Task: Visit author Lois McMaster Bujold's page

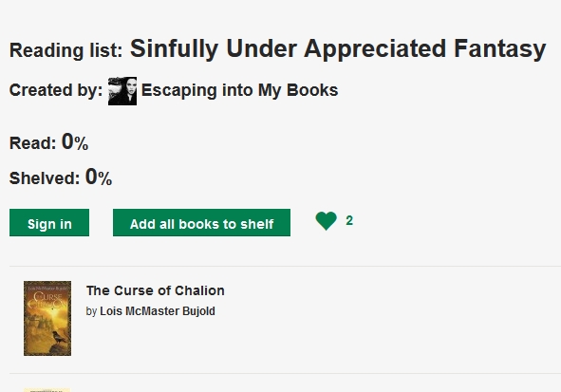Action: 158,311
